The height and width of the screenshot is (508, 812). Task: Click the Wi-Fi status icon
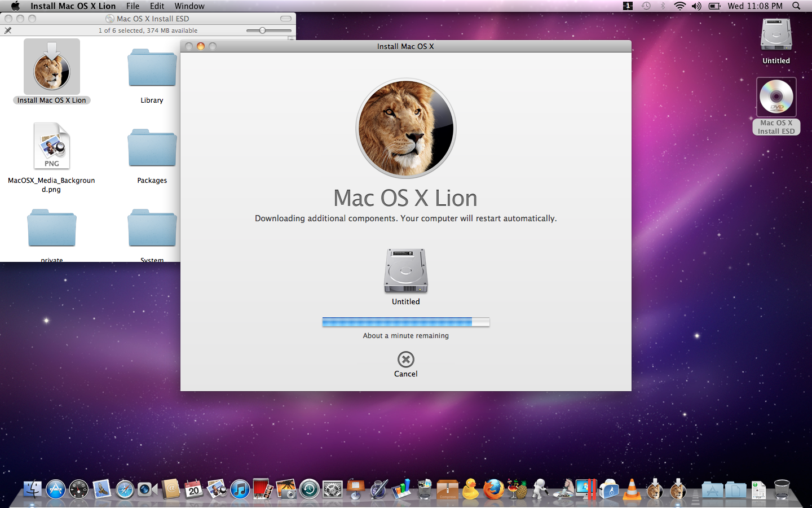pos(680,6)
